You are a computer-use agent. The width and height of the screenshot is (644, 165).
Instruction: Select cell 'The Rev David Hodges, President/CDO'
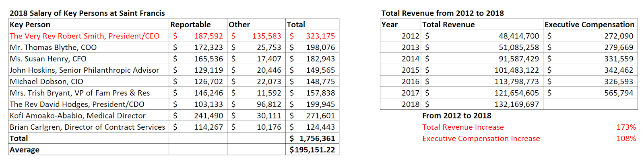click(x=89, y=104)
